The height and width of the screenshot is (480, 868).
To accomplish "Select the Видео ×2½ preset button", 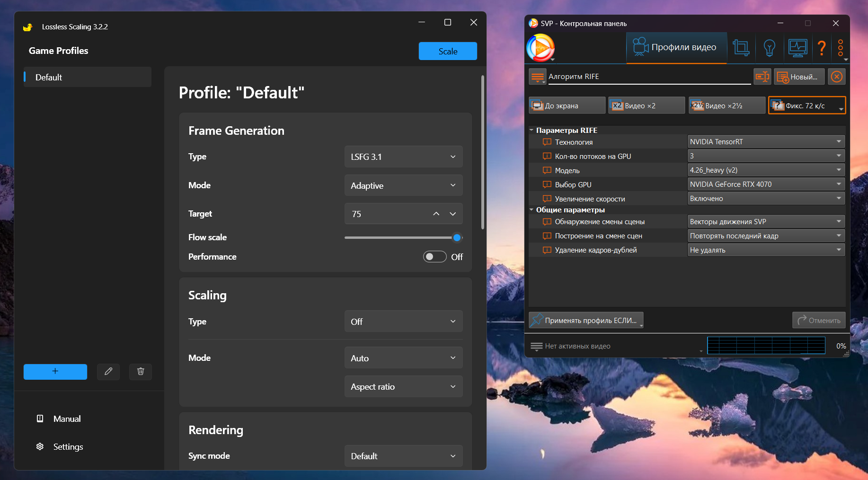I will 727,105.
